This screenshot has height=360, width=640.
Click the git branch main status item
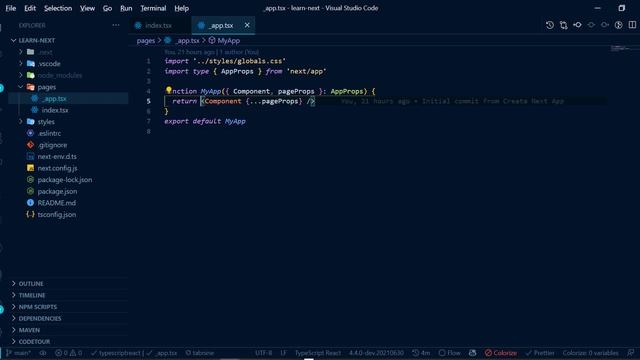pos(19,353)
